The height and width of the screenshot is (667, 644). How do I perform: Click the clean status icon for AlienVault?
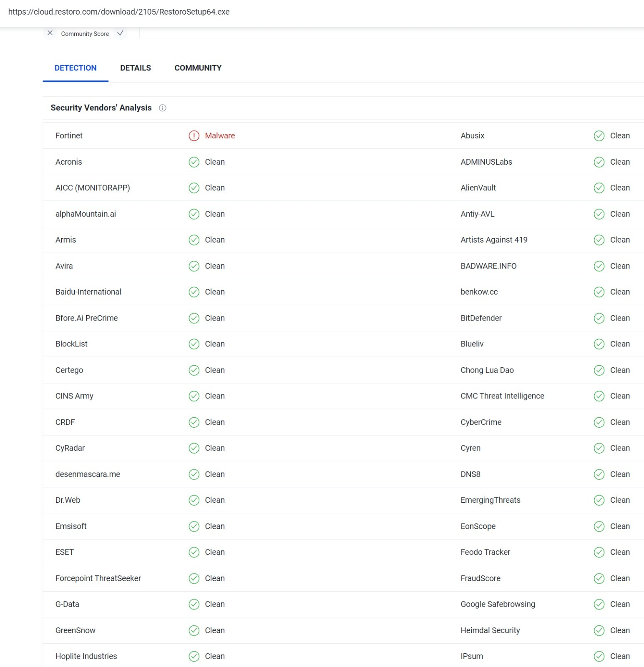tap(599, 188)
